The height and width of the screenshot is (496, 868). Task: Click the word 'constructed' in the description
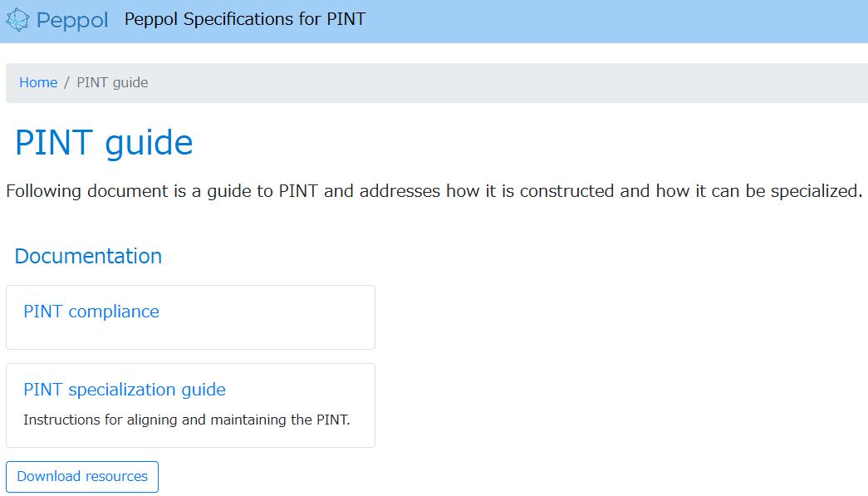click(566, 191)
